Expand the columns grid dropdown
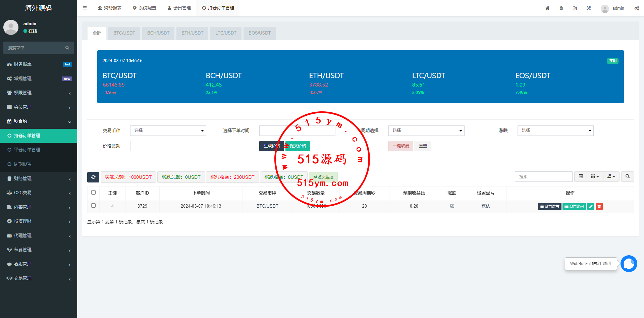The height and width of the screenshot is (318, 644). pos(595,176)
